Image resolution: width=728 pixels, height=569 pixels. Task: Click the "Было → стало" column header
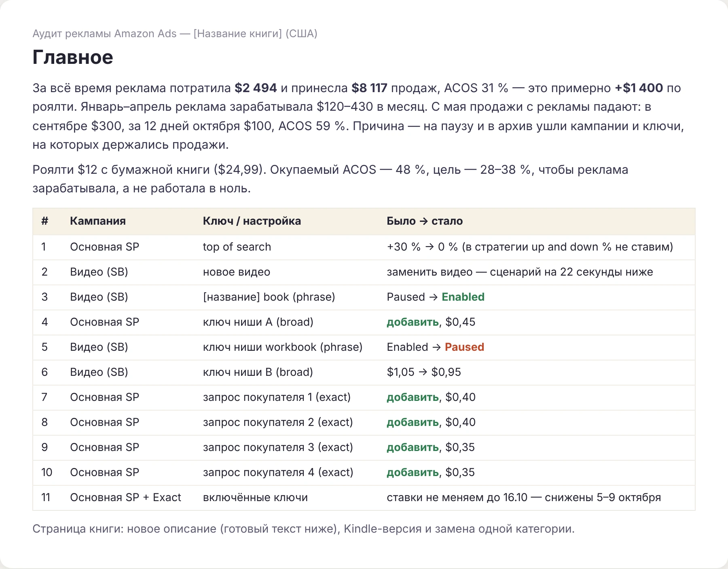(x=425, y=221)
